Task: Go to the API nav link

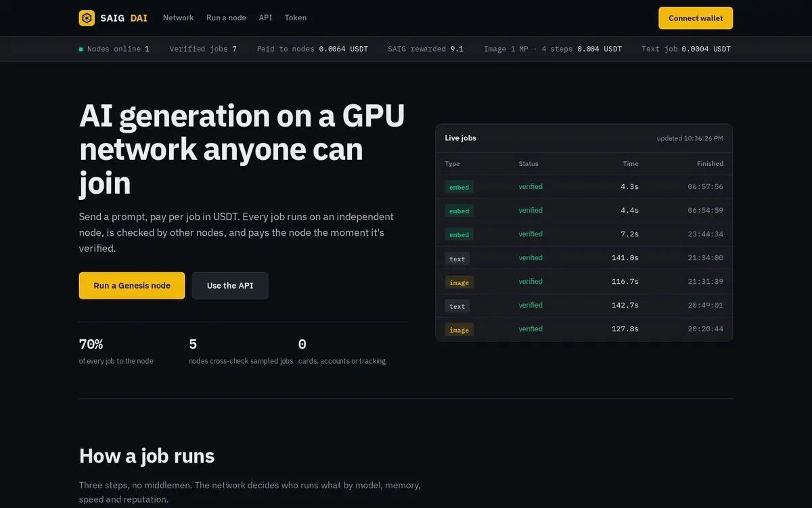Action: pos(265,18)
